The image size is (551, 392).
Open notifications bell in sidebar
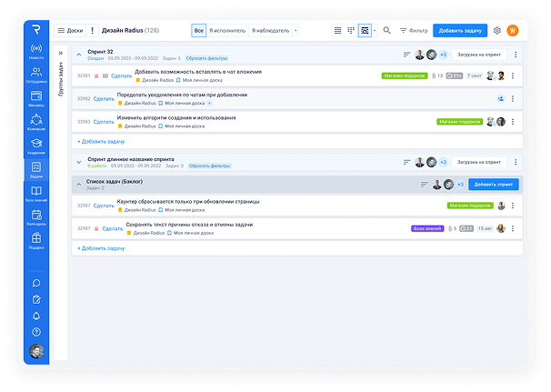point(36,316)
